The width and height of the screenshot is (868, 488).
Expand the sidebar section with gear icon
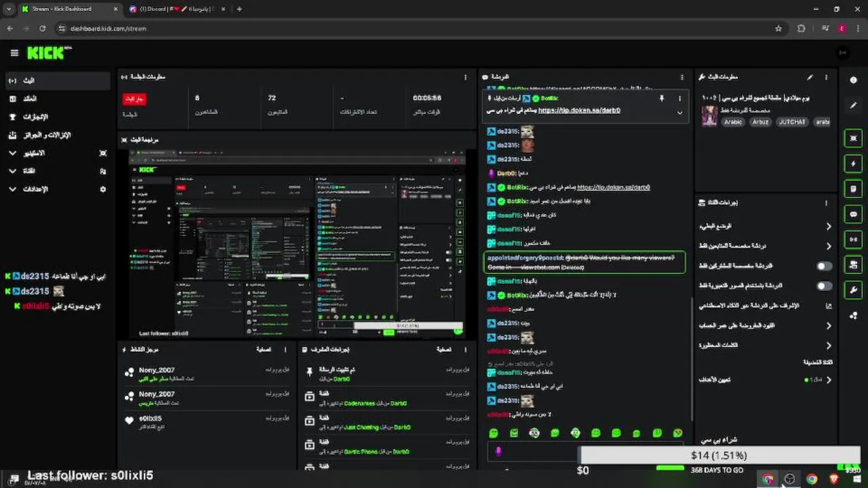57,189
